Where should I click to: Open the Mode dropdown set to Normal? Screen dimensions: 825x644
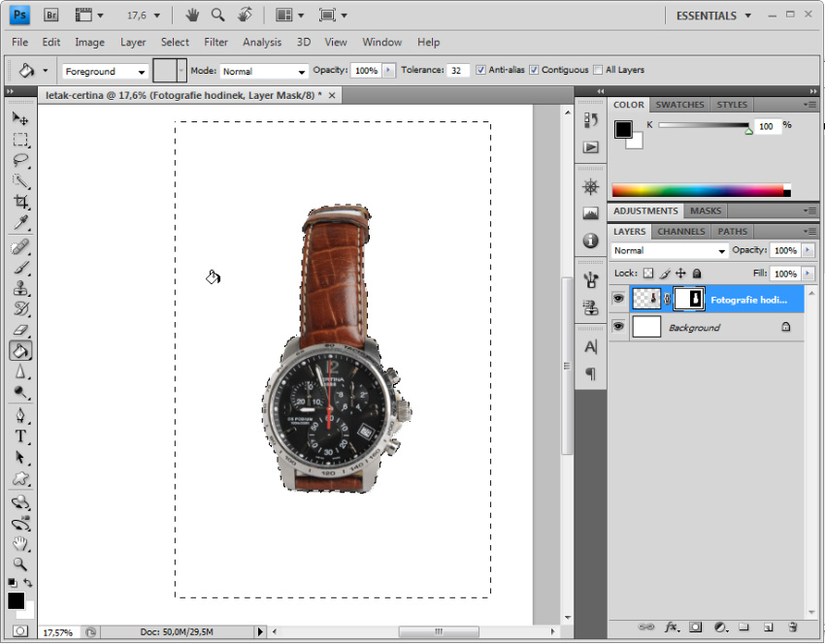(263, 72)
